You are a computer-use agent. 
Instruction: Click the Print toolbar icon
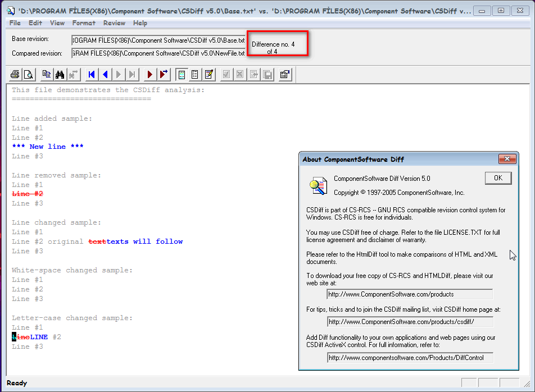tap(15, 74)
